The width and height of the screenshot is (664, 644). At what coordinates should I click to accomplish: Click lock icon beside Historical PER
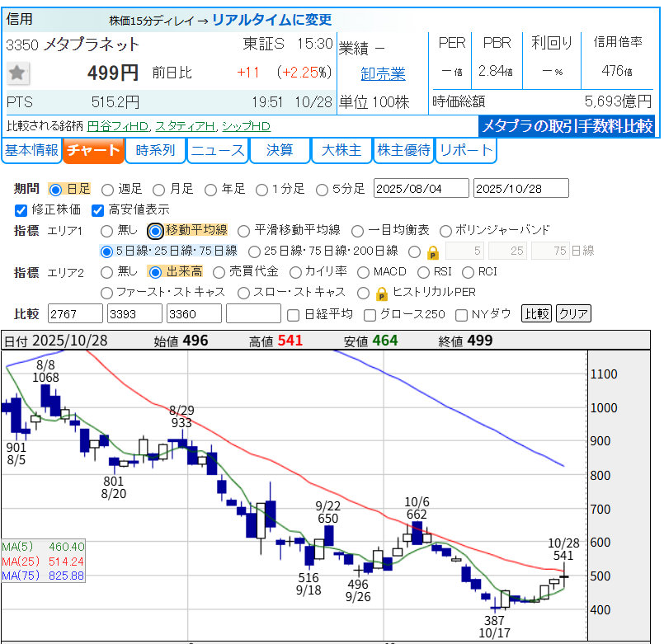(x=381, y=293)
